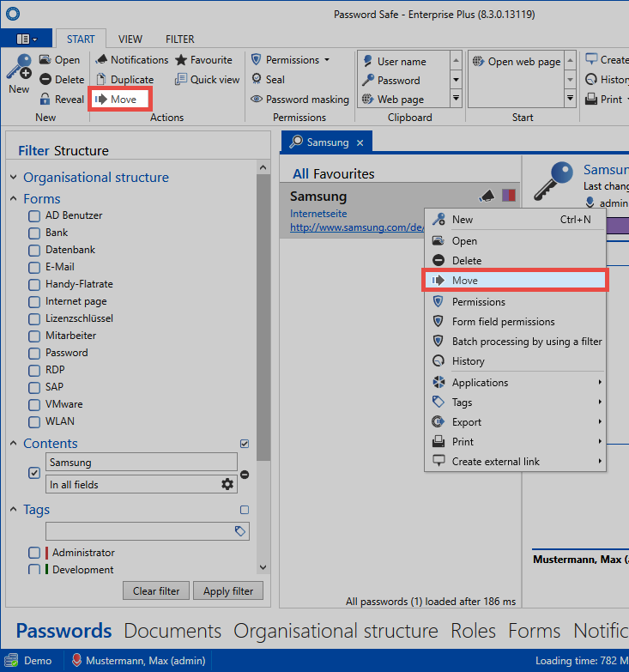The width and height of the screenshot is (629, 672).
Task: Choose Batch processing by using a filter
Action: (x=516, y=341)
